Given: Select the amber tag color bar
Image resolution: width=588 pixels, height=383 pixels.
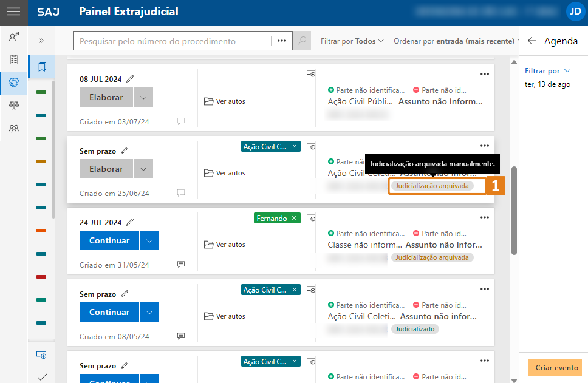Looking at the screenshot, I should coord(41,161).
